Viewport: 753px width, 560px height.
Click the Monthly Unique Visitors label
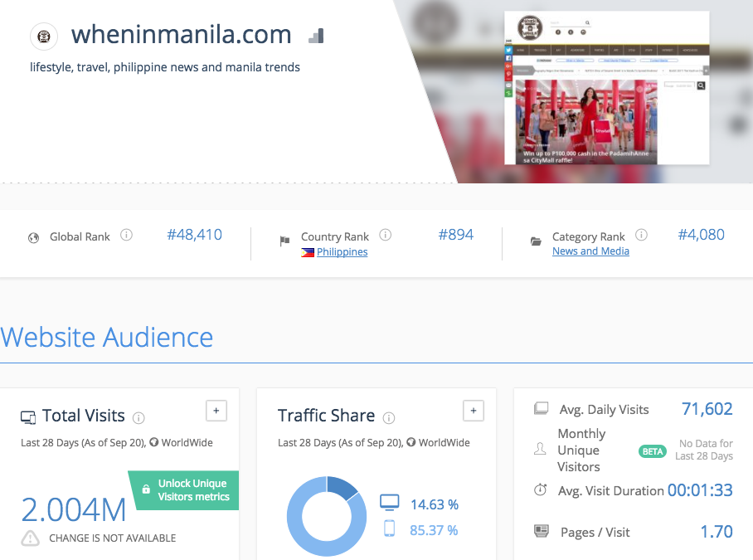[581, 450]
